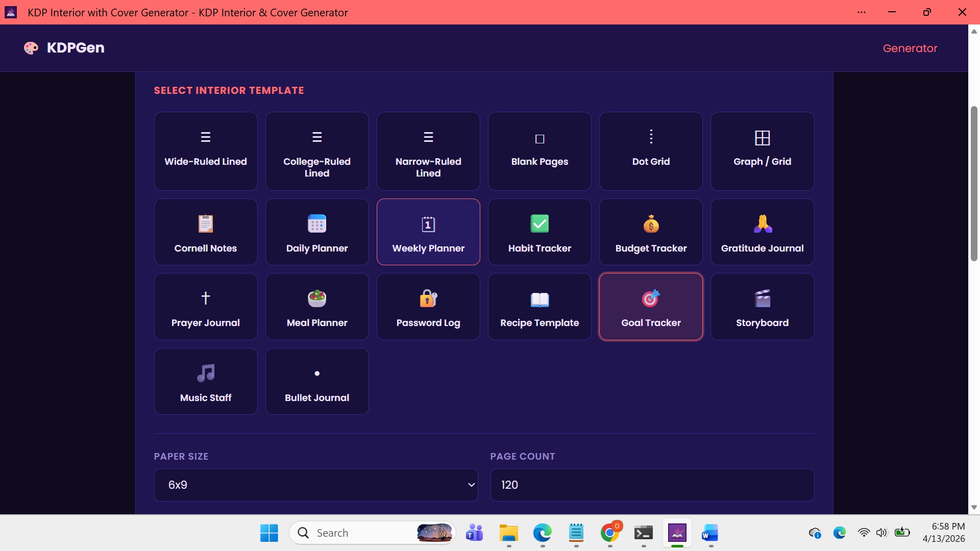980x551 pixels.
Task: Choose the Prayer Journal cross icon
Action: 206,298
